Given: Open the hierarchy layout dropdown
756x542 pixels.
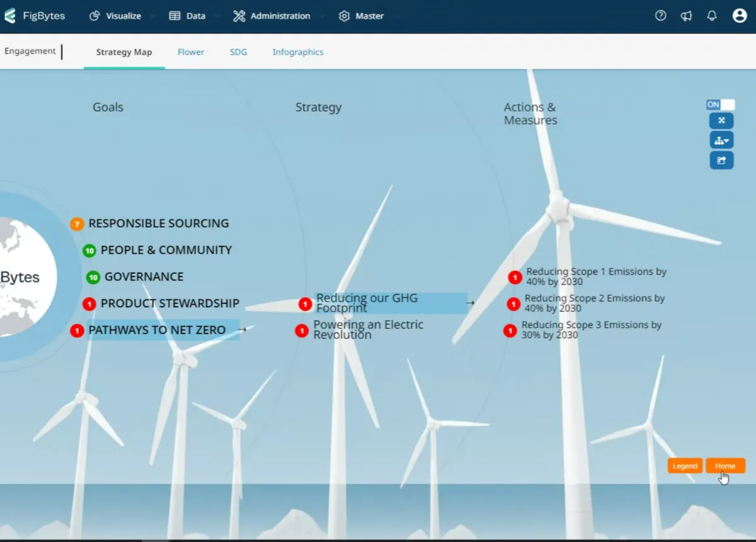Looking at the screenshot, I should point(721,140).
